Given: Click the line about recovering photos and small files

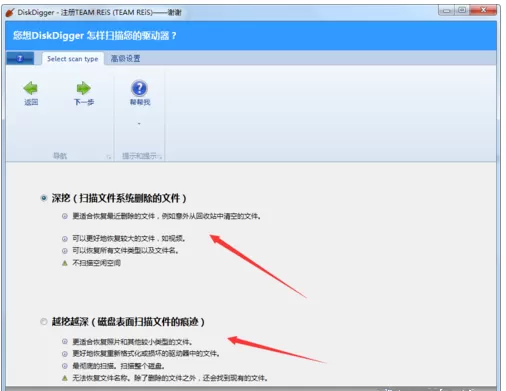Looking at the screenshot, I should point(132,342).
